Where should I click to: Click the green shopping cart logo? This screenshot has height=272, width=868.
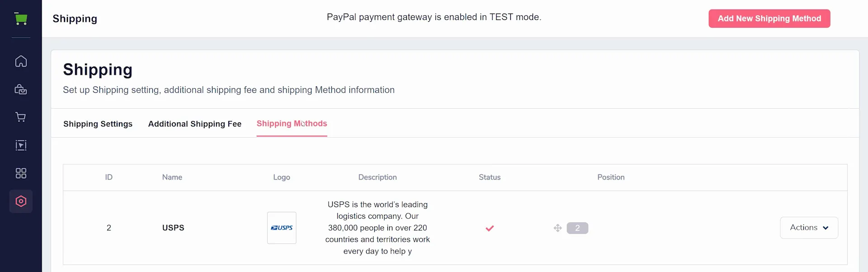tap(21, 19)
